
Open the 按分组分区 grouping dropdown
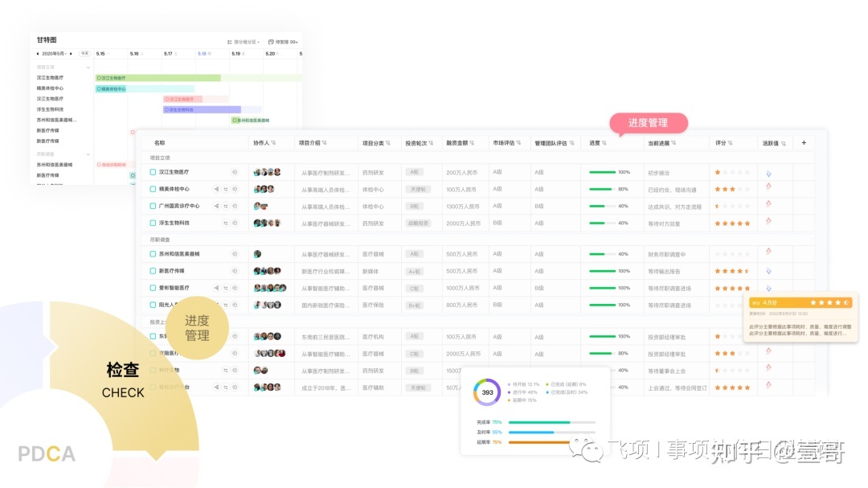(244, 42)
